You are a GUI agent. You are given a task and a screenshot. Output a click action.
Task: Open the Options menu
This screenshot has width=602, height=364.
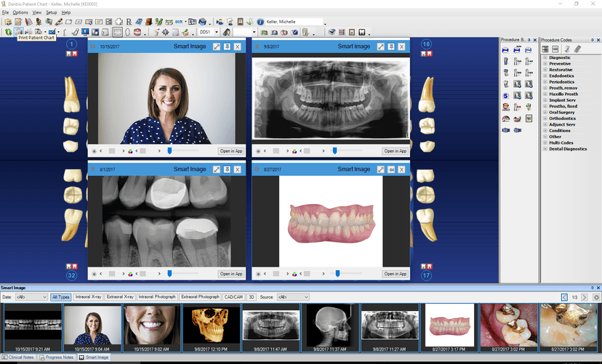coord(20,12)
